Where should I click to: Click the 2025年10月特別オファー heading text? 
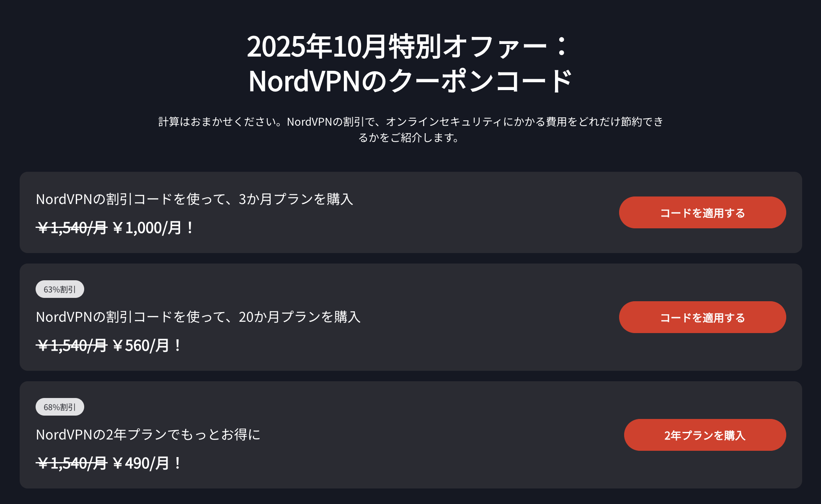tap(410, 47)
